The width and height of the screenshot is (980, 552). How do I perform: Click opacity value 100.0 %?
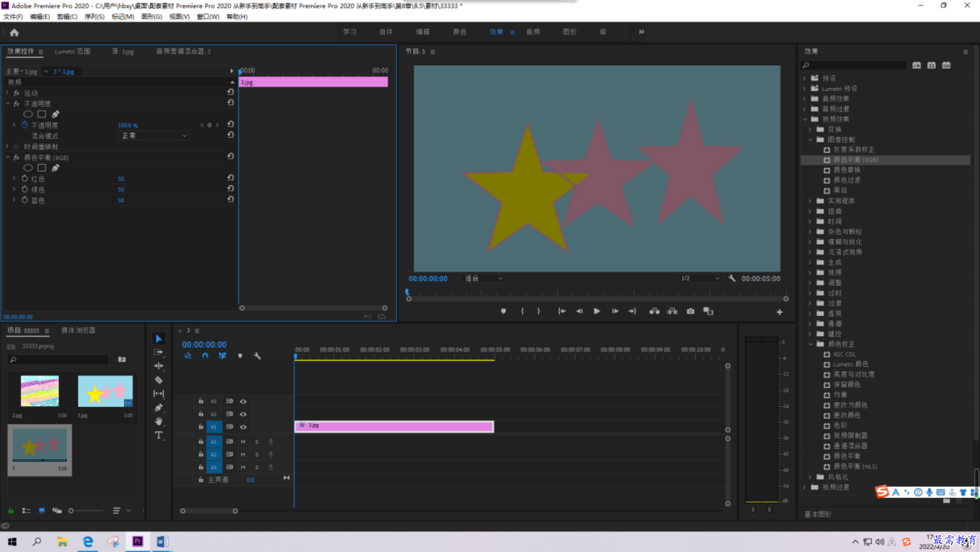[x=128, y=125]
